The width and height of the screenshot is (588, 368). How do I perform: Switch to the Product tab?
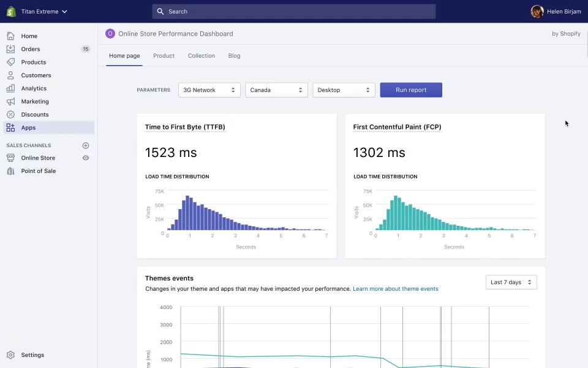point(164,55)
